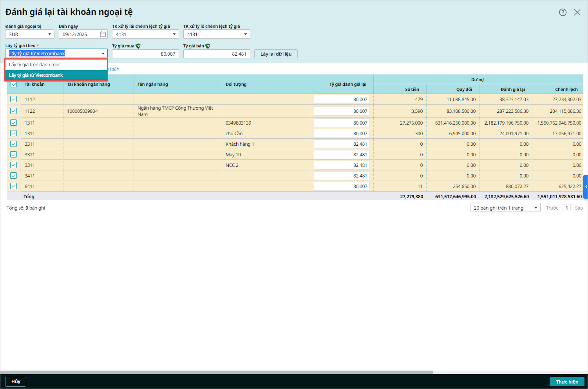Click the Tỷ giá mua input field

pyautogui.click(x=145, y=54)
